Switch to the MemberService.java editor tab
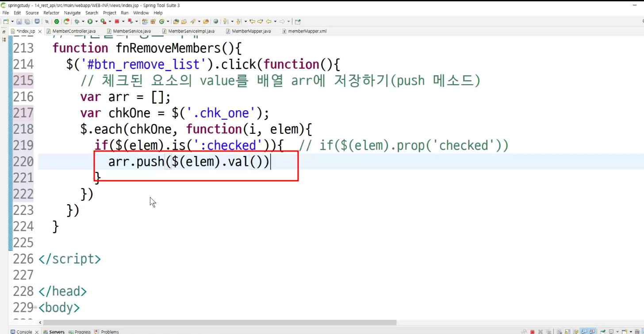 point(129,31)
